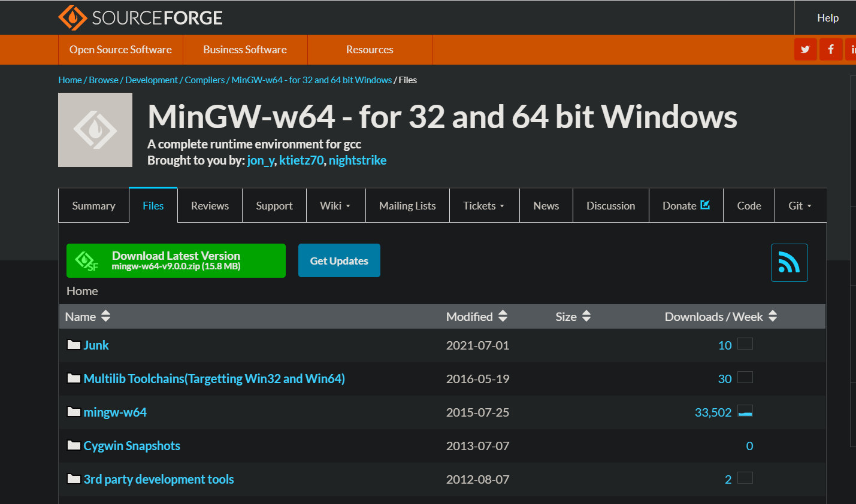
Task: Open Multilib Toolchains folder link
Action: [x=214, y=379]
